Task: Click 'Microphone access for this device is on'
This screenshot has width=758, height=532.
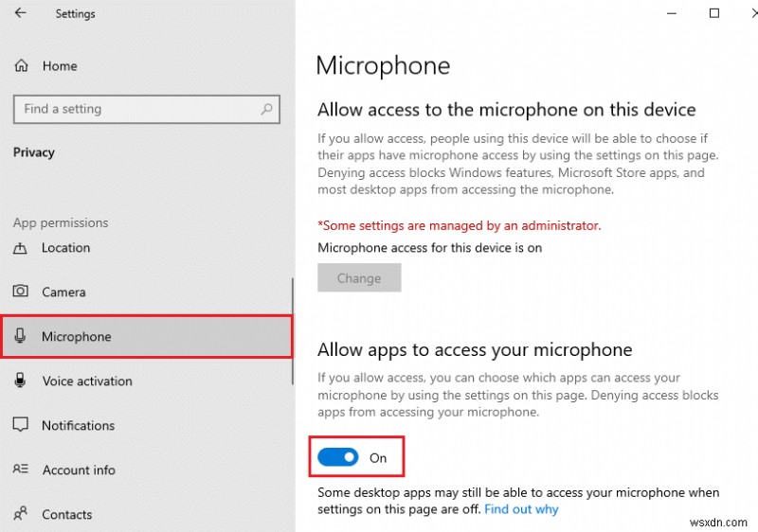Action: point(430,248)
